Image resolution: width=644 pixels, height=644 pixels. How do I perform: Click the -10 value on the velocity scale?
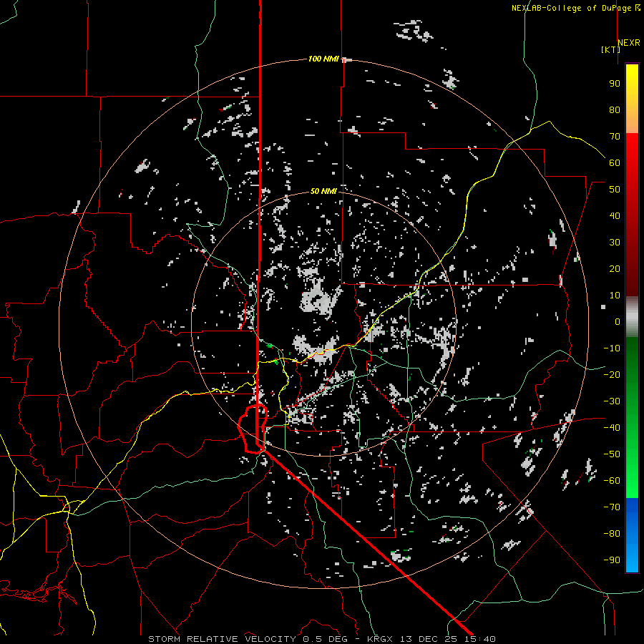click(612, 348)
